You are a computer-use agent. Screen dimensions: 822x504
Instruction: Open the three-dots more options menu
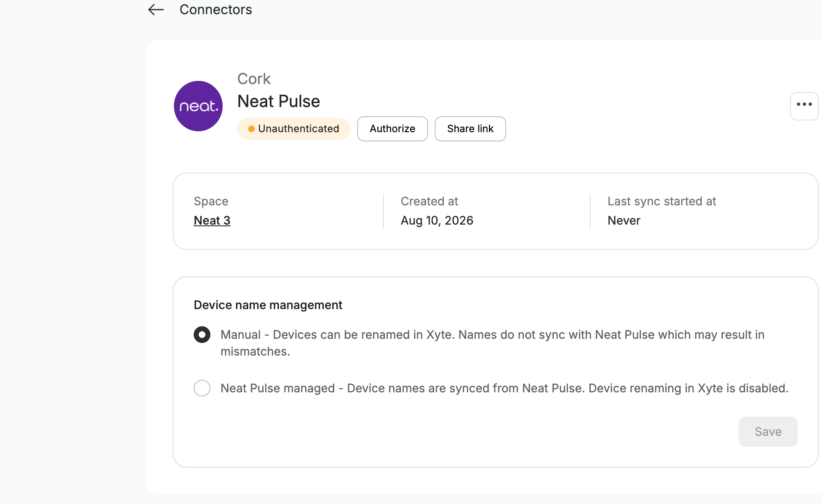point(804,106)
